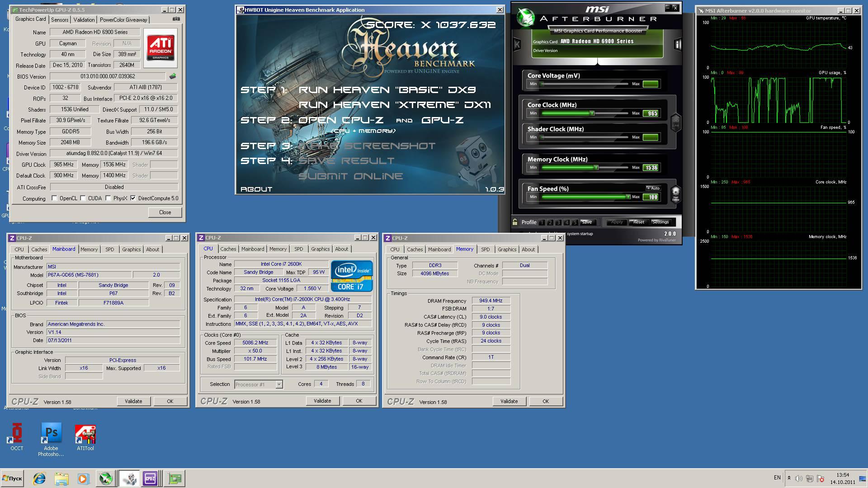This screenshot has width=868, height=488.
Task: Click the GPU usage graph in hardware monitor
Action: pos(778,100)
